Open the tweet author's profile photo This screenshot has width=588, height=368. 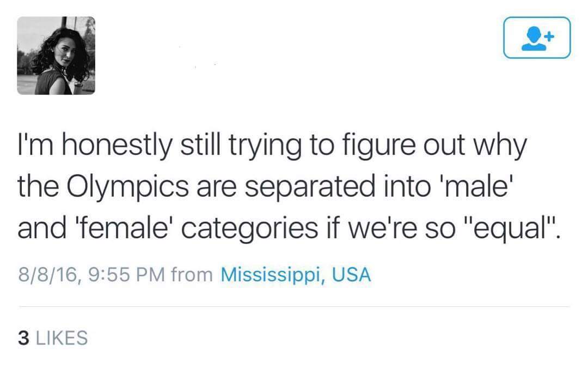(x=56, y=56)
